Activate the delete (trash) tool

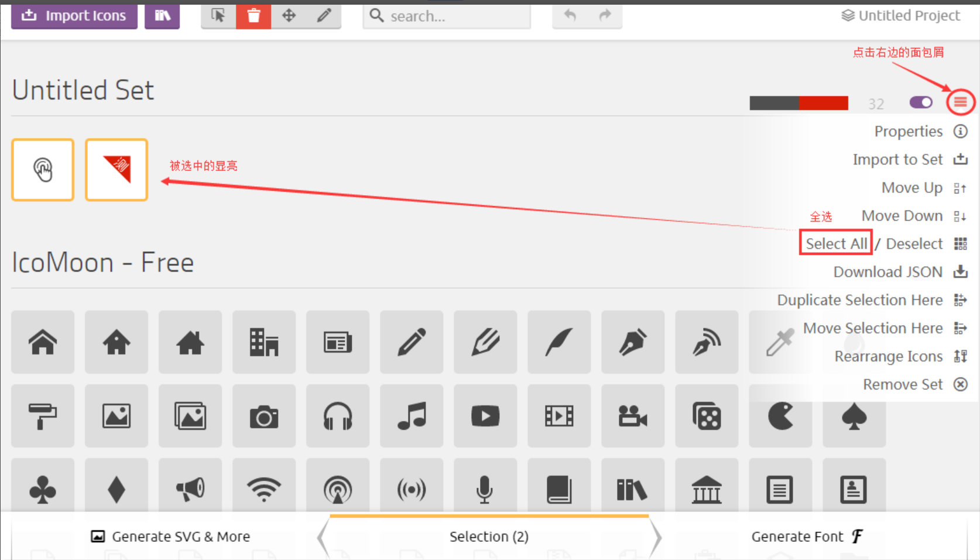pyautogui.click(x=253, y=16)
